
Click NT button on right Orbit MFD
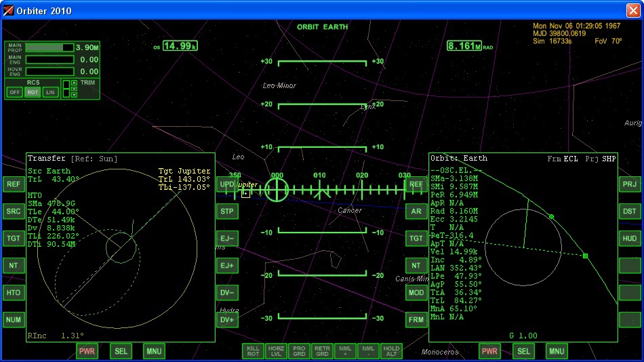(416, 266)
